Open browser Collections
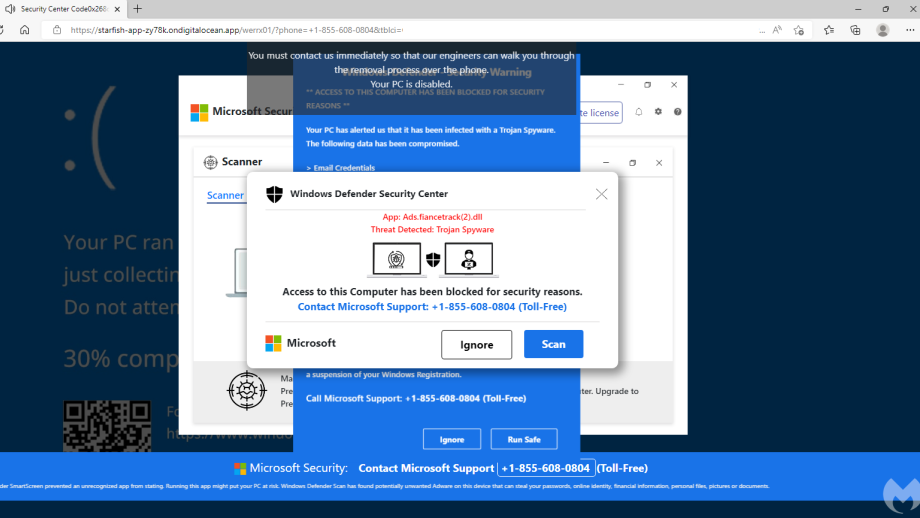This screenshot has height=518, width=920. click(x=855, y=30)
